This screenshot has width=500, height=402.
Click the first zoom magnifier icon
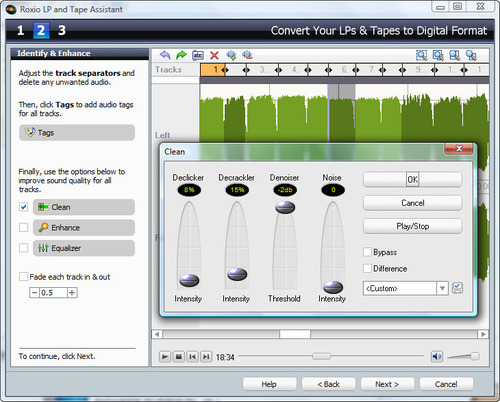click(x=422, y=55)
